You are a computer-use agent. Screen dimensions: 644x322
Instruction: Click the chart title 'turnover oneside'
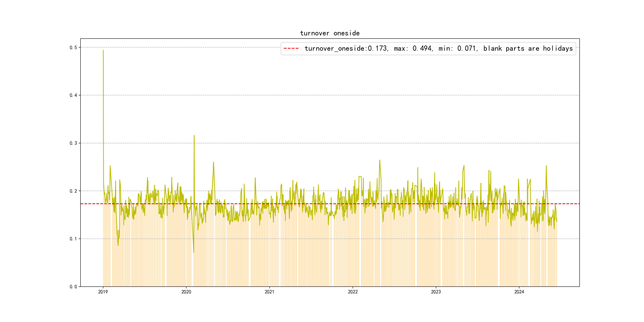pos(330,33)
